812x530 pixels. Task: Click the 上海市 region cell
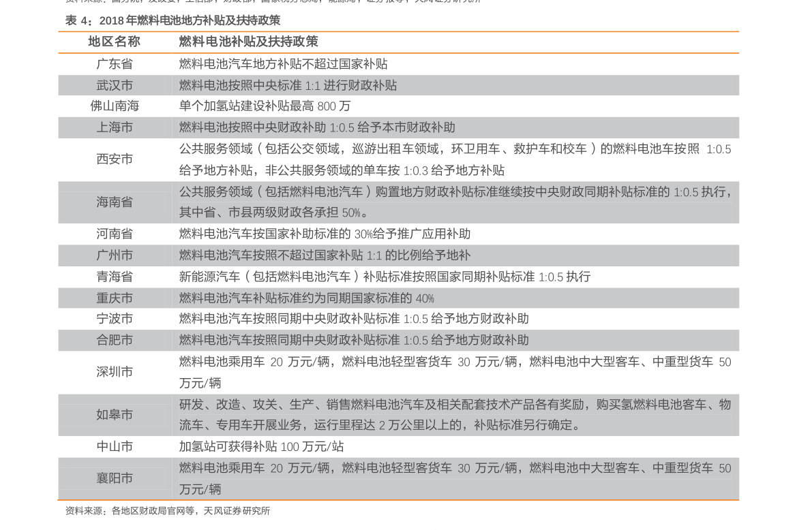pyautogui.click(x=115, y=127)
